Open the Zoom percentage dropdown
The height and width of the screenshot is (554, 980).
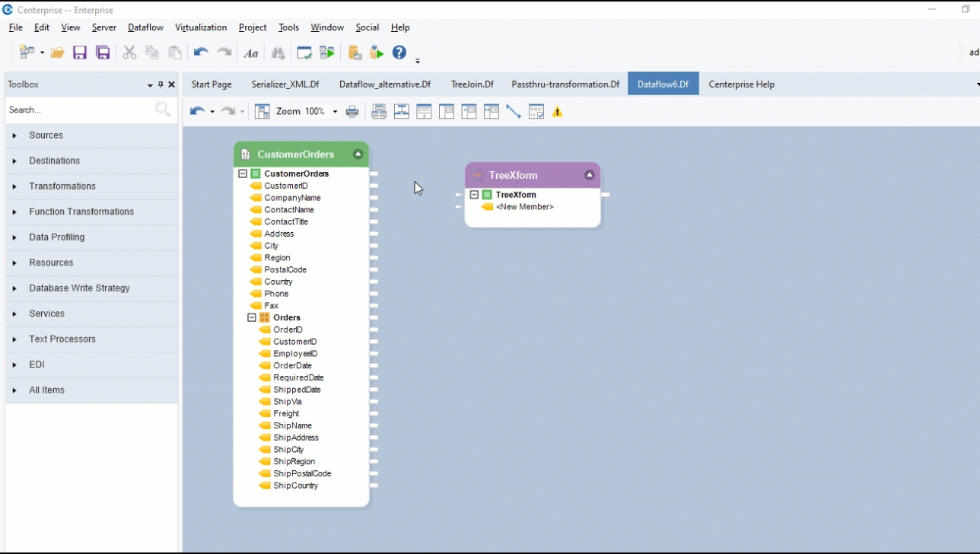click(x=335, y=112)
